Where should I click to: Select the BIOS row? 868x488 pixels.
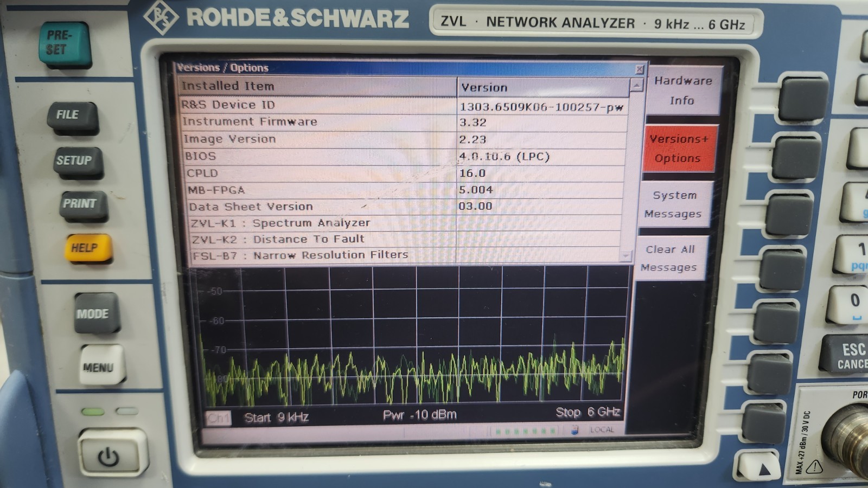pyautogui.click(x=405, y=156)
